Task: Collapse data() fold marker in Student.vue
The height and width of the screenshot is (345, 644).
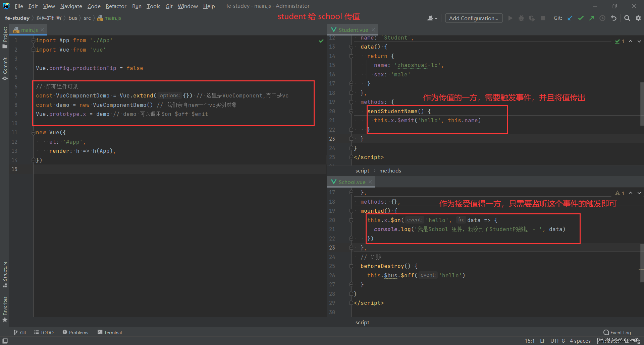Action: (x=351, y=47)
